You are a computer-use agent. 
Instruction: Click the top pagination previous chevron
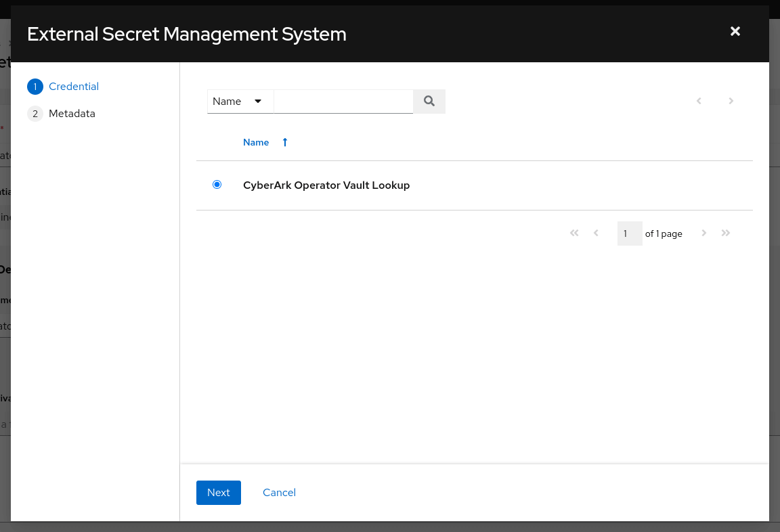click(699, 101)
